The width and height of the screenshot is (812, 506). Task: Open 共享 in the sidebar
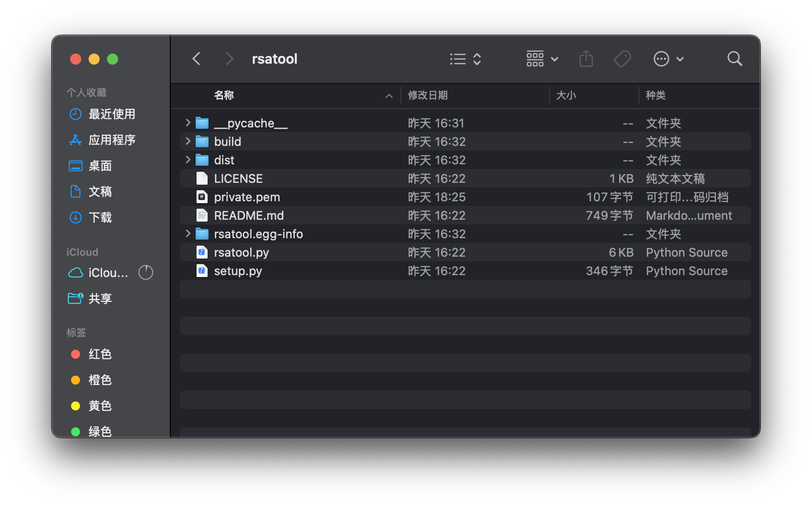(x=90, y=299)
